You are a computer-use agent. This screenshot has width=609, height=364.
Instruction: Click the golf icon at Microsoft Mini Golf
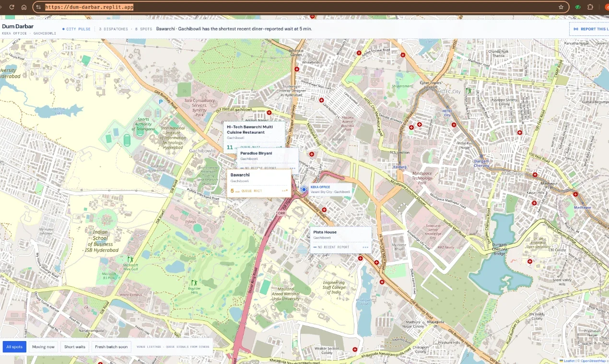(130, 260)
